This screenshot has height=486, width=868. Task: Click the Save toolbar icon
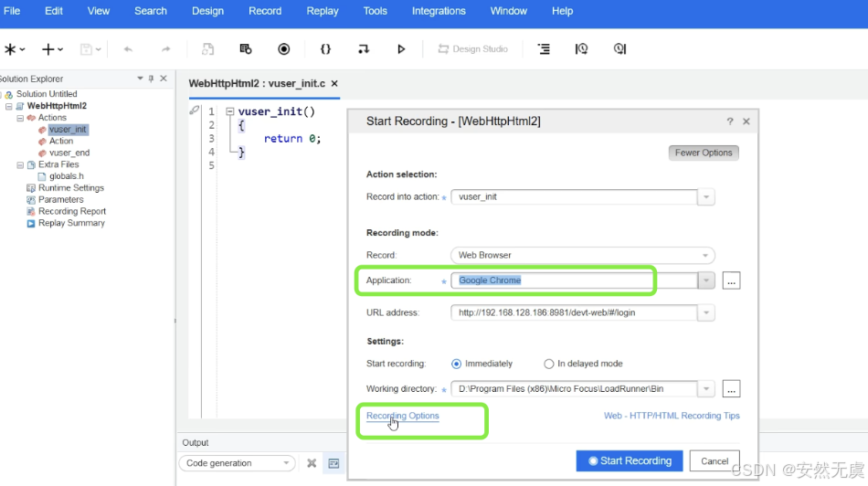pyautogui.click(x=86, y=49)
